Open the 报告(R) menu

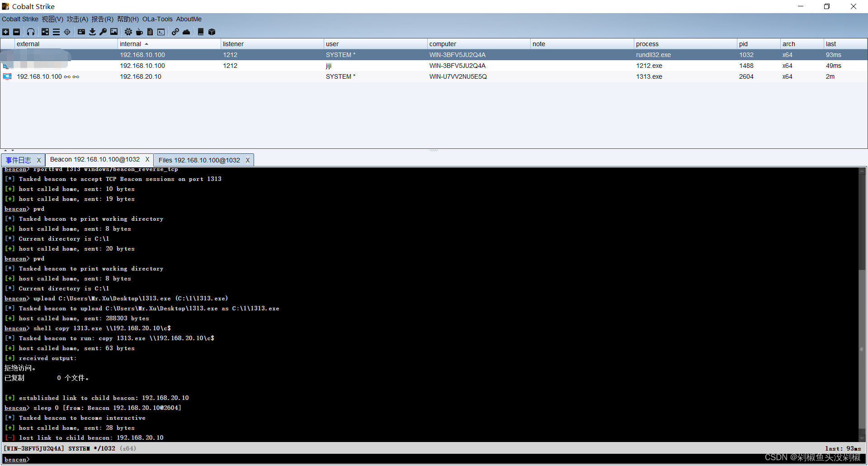pos(102,19)
